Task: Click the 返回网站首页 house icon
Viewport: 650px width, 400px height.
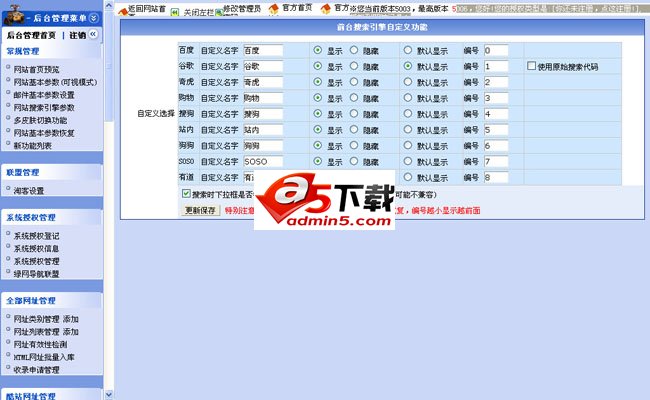Action: (123, 12)
